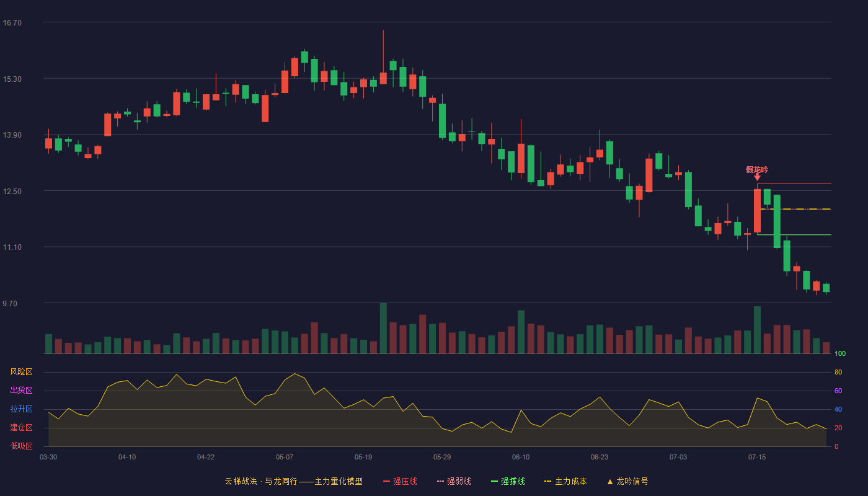868x496 pixels.
Task: Click the 07-03 date label
Action: coord(678,457)
